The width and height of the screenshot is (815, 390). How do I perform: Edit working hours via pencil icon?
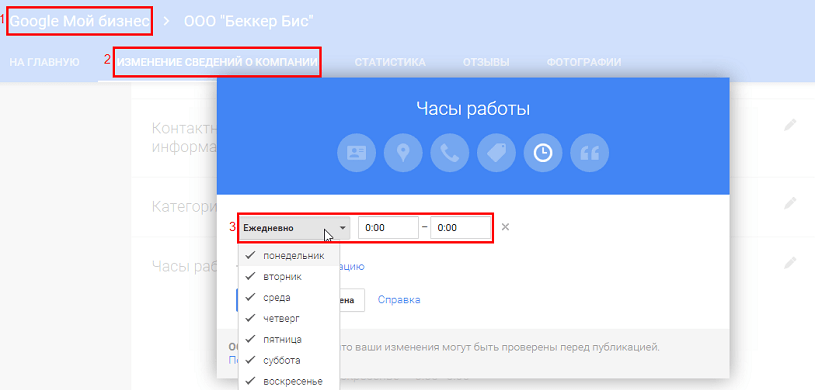pos(790,263)
